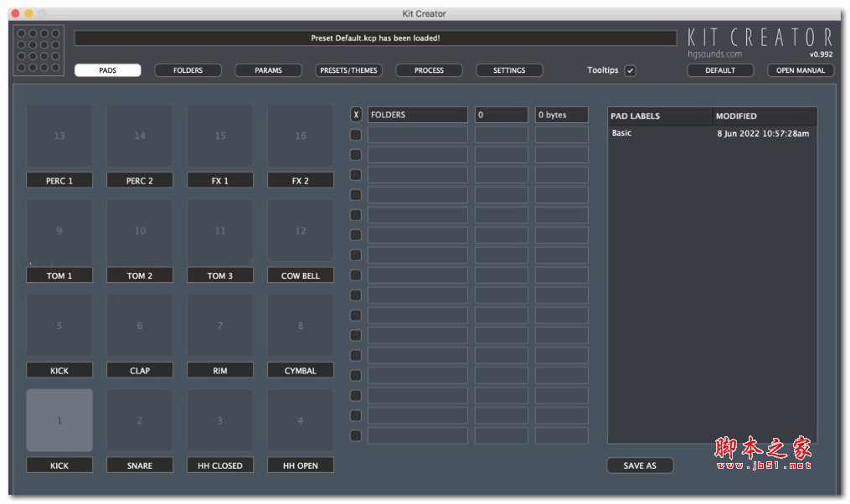Image resolution: width=850 pixels, height=504 pixels.
Task: Select pad 2 above SNARE
Action: (140, 420)
